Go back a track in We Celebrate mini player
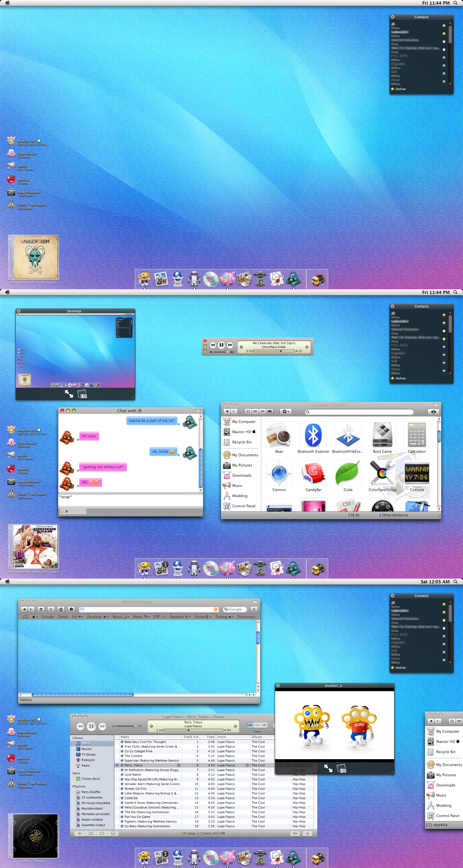Image resolution: width=463 pixels, height=868 pixels. 213,345
